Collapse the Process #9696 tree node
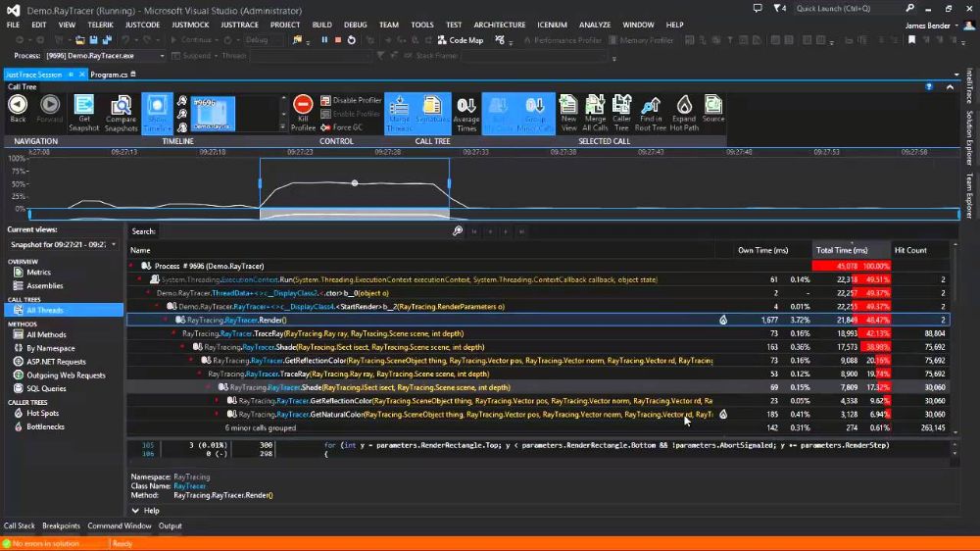The height and width of the screenshot is (551, 980). [x=131, y=267]
